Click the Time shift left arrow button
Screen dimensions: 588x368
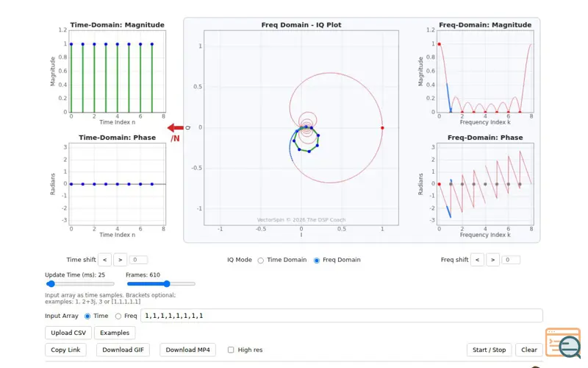point(104,260)
